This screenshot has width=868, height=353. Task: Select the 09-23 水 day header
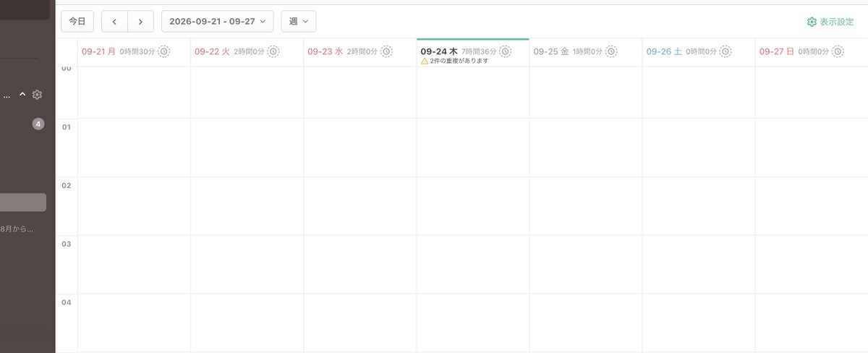tap(325, 51)
